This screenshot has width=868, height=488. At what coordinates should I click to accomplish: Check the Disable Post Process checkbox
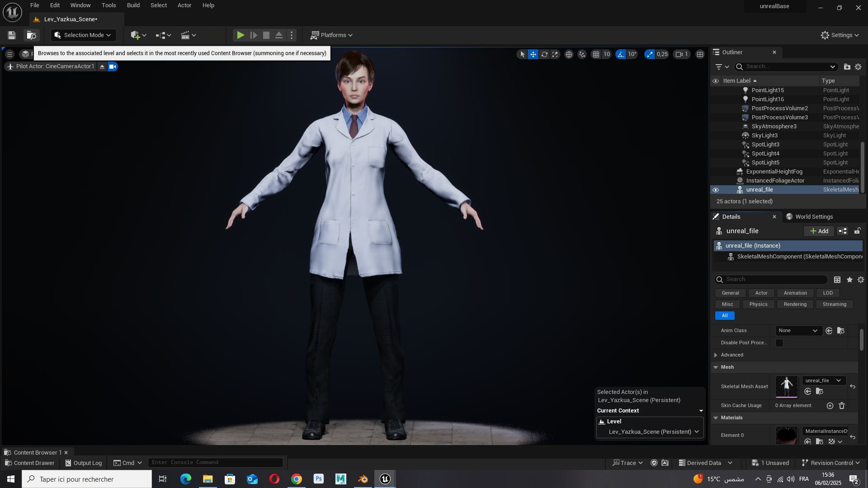pos(779,343)
